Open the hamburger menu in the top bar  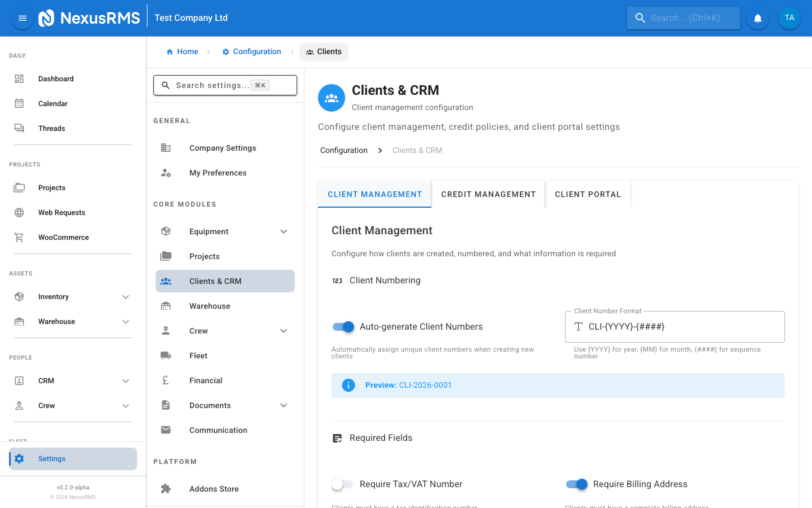(22, 18)
